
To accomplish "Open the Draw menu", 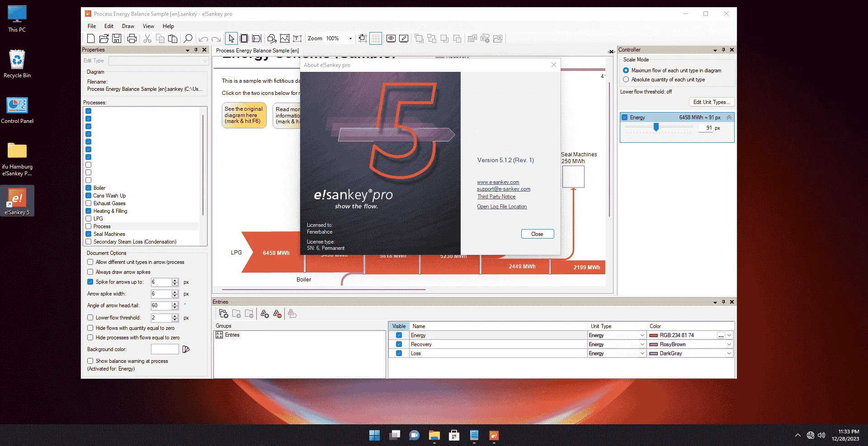I will [128, 26].
